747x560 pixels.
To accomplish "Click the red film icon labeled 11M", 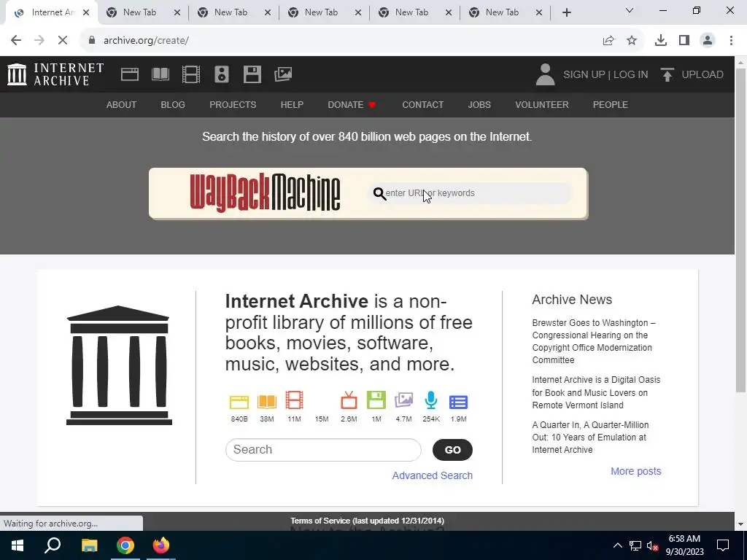I will pos(295,400).
